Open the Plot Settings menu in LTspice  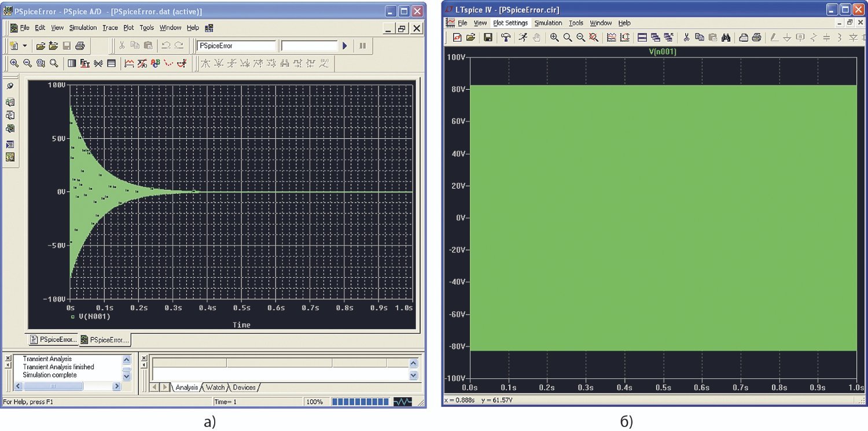[510, 23]
